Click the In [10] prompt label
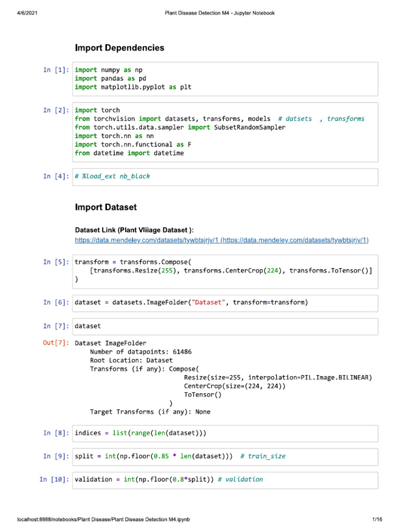Screen dimensions: 399x532 tap(54, 480)
